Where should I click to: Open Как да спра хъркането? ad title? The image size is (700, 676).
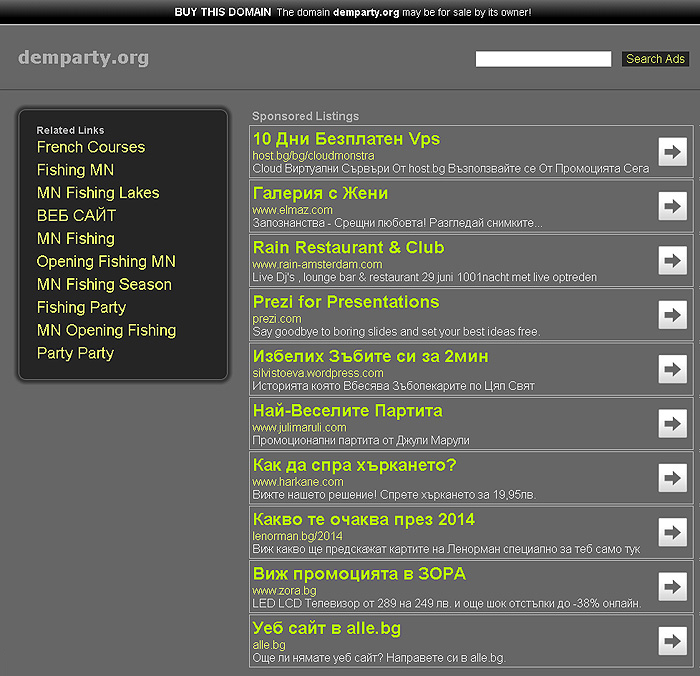[354, 465]
